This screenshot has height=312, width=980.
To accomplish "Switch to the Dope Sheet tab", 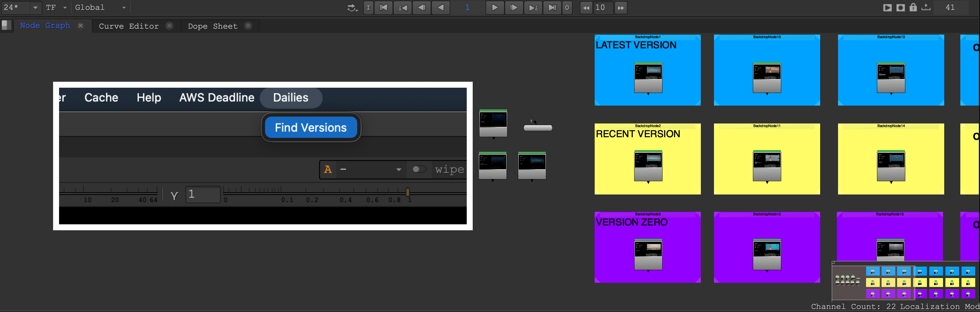I will pos(212,26).
